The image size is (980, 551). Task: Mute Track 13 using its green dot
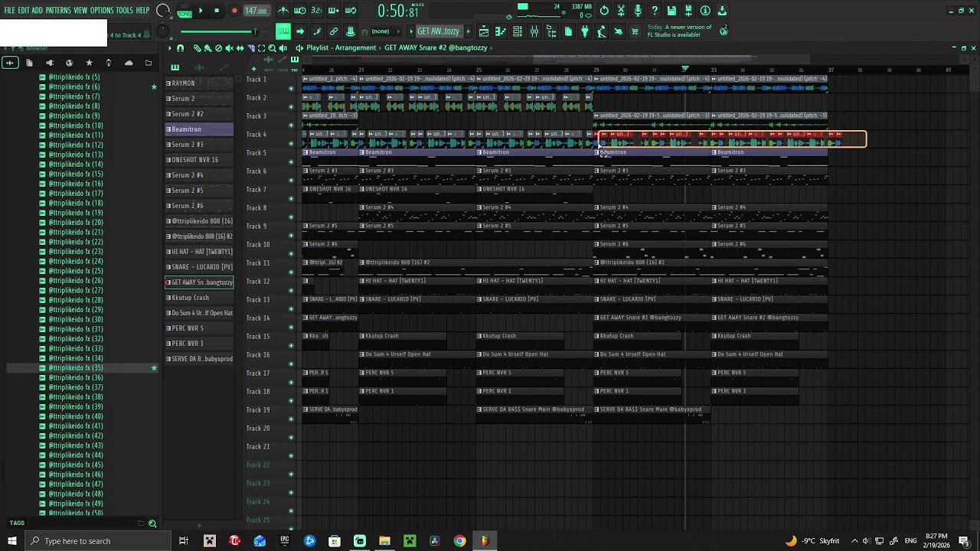pyautogui.click(x=291, y=308)
